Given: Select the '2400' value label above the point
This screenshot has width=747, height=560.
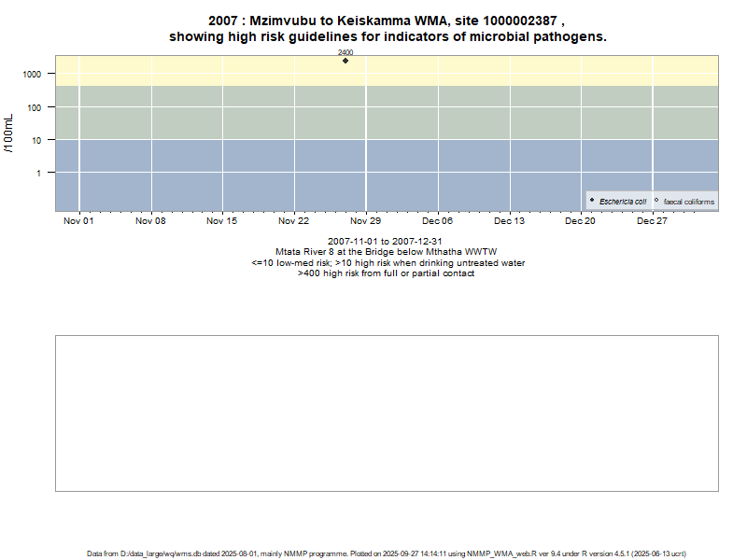Looking at the screenshot, I should pyautogui.click(x=345, y=53).
